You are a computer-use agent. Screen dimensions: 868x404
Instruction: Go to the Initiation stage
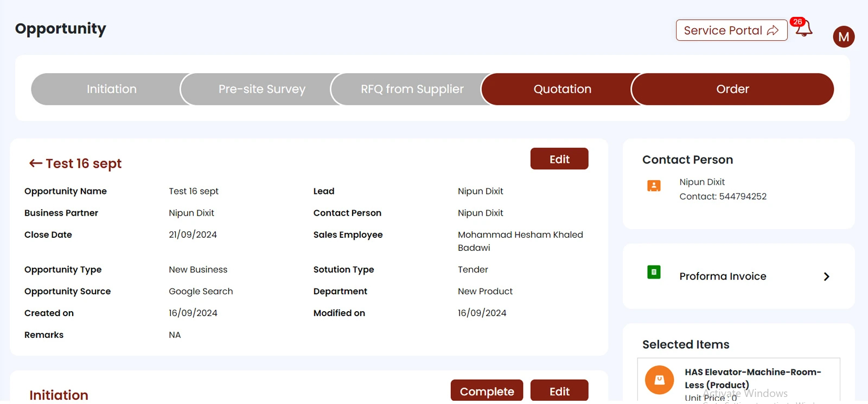pyautogui.click(x=111, y=89)
